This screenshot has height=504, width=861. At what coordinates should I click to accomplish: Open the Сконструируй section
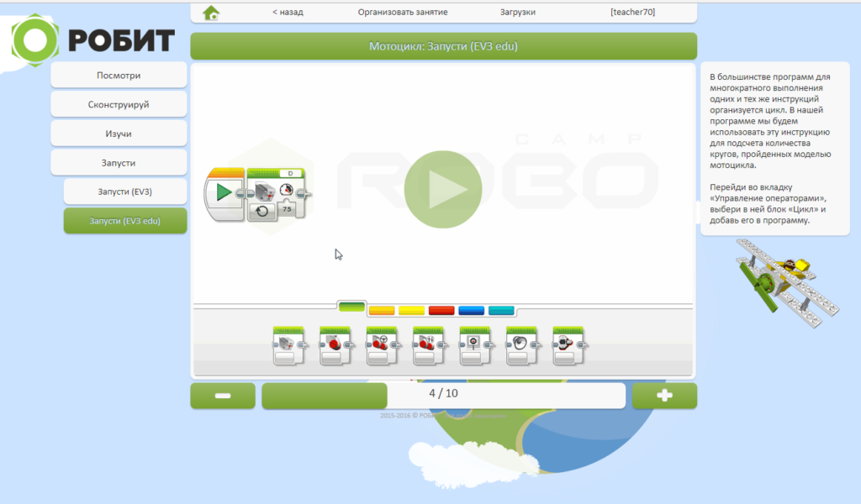click(119, 104)
